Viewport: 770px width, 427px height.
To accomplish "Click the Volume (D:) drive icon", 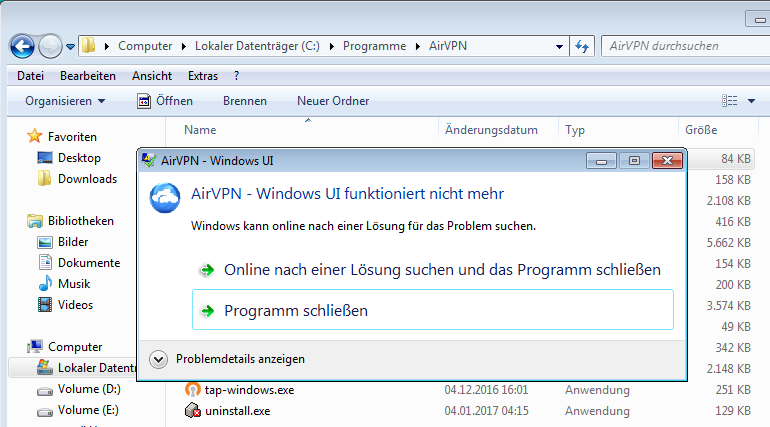I will [45, 391].
